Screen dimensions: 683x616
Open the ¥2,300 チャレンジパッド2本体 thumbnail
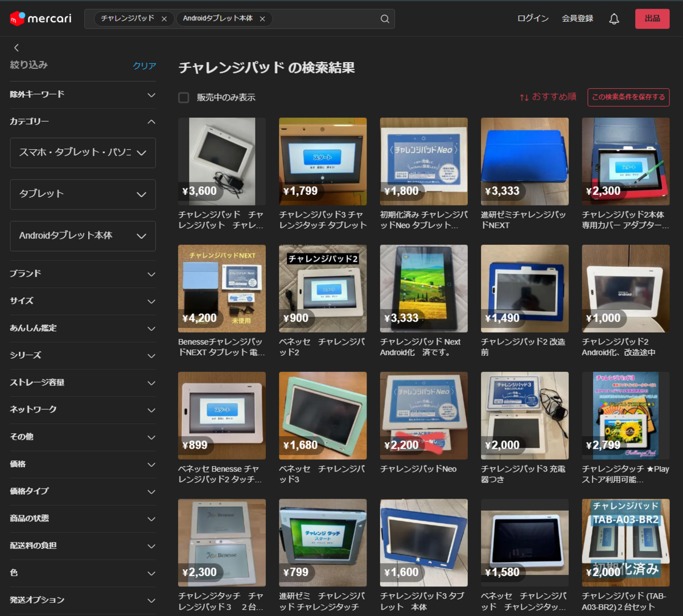click(x=626, y=162)
